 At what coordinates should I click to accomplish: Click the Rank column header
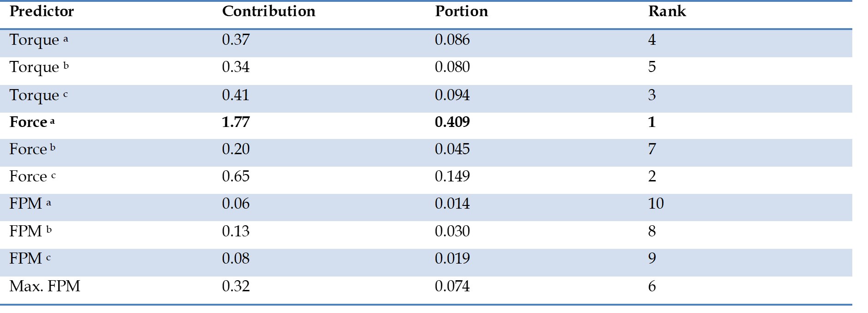[x=667, y=12]
